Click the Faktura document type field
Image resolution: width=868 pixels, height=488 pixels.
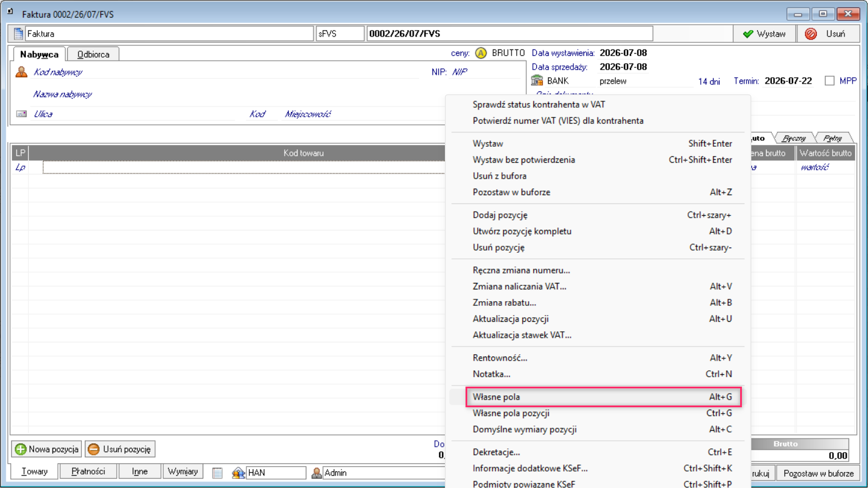(169, 34)
